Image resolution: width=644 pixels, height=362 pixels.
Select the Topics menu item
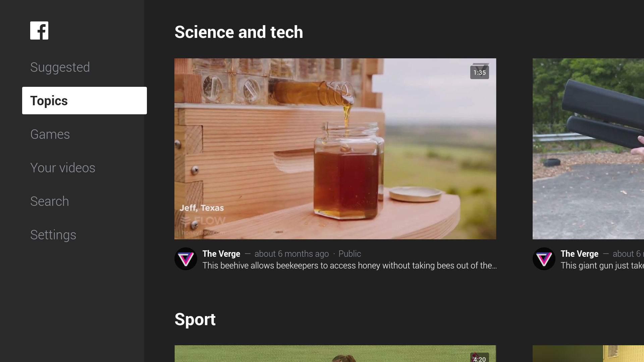tap(85, 101)
